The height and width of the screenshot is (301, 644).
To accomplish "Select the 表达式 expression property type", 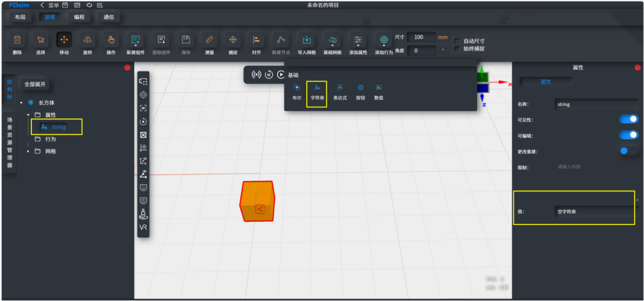I will [340, 93].
